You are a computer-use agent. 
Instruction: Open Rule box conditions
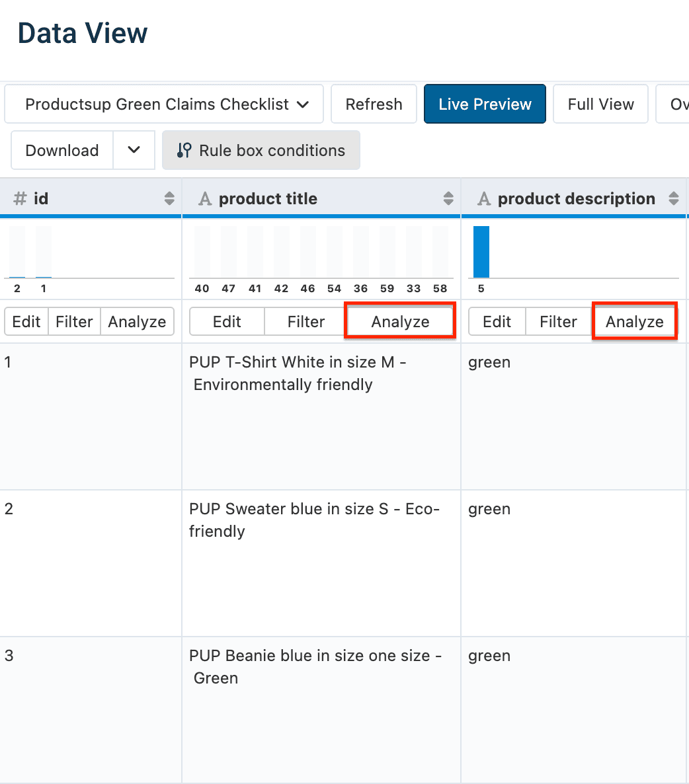261,151
